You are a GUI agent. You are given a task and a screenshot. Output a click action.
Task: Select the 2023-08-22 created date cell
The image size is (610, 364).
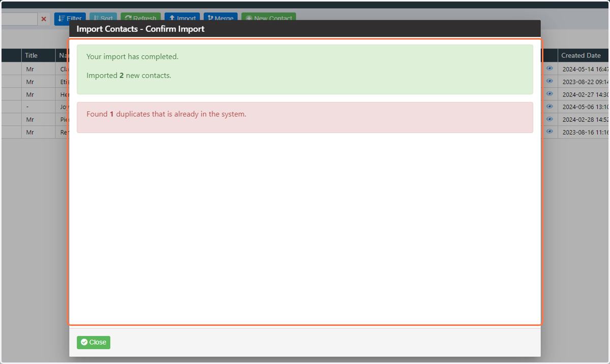pos(583,81)
